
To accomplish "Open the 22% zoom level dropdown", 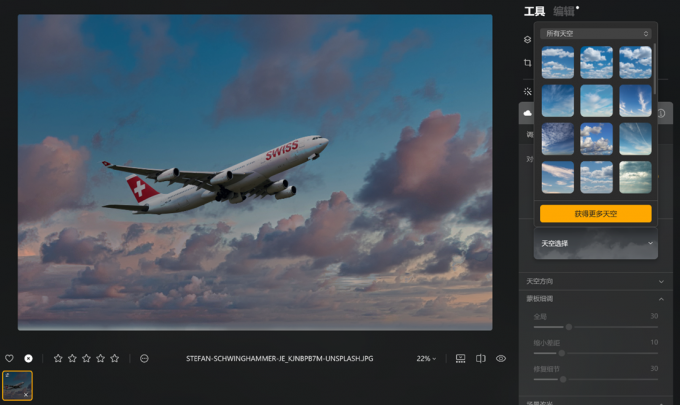I will (x=426, y=359).
